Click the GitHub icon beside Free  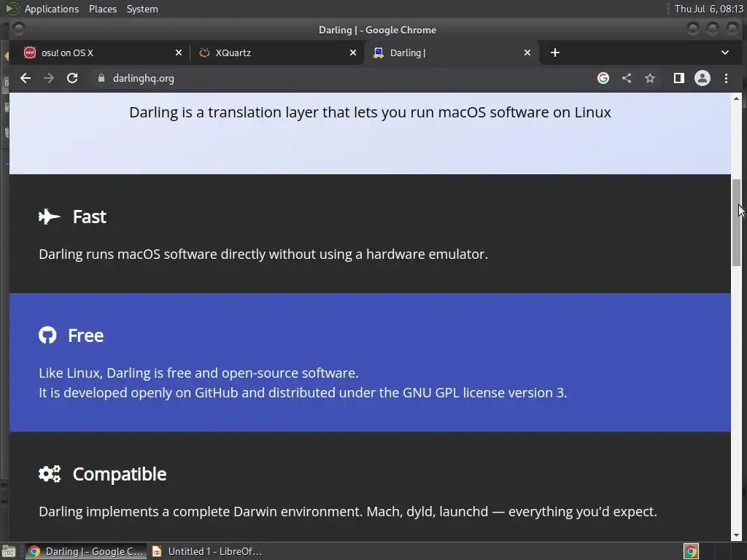click(x=47, y=335)
